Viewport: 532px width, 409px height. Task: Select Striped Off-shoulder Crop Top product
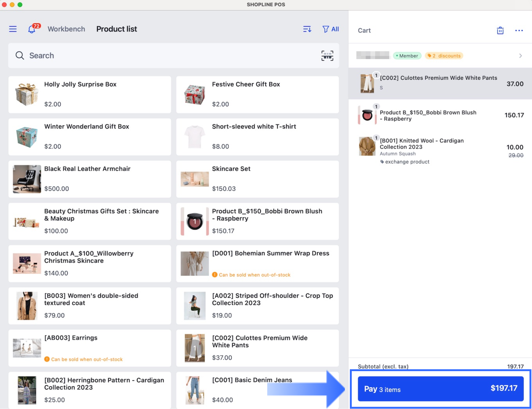(258, 306)
